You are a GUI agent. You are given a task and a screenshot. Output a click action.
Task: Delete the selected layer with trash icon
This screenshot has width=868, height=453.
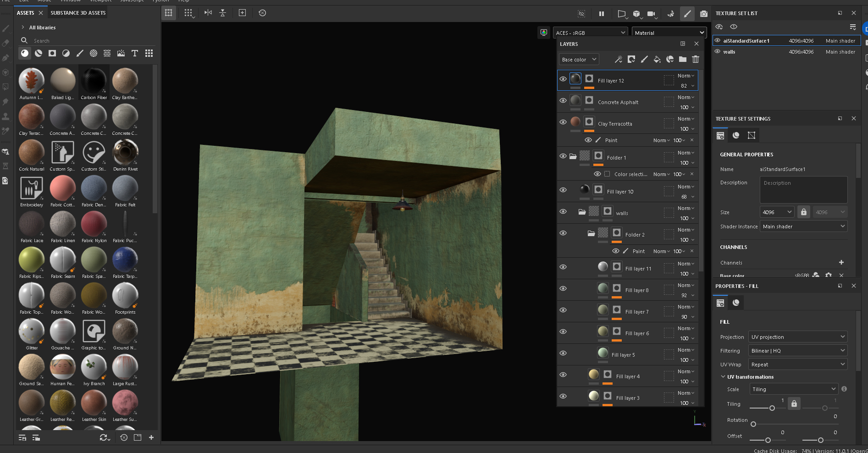click(696, 59)
